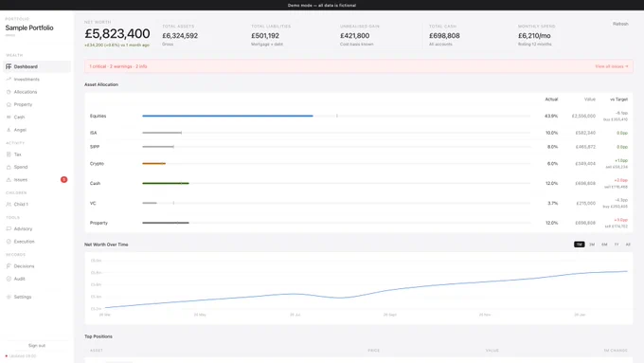
Task: Open the Execution tool
Action: tap(37, 242)
